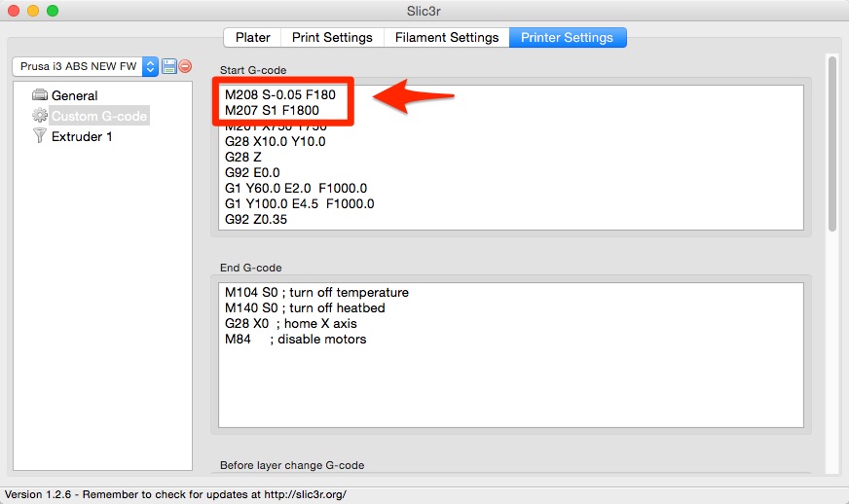
Task: Switch to the Filament Settings tab
Action: pyautogui.click(x=446, y=37)
